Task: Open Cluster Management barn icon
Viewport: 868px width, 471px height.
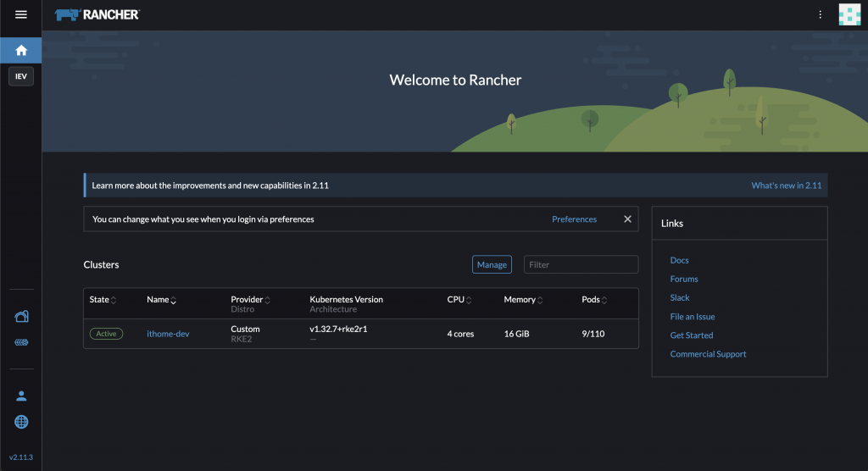Action: pos(21,316)
